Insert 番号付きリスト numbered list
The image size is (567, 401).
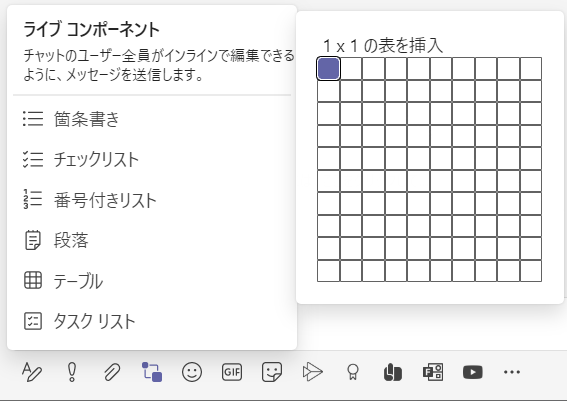click(x=152, y=200)
